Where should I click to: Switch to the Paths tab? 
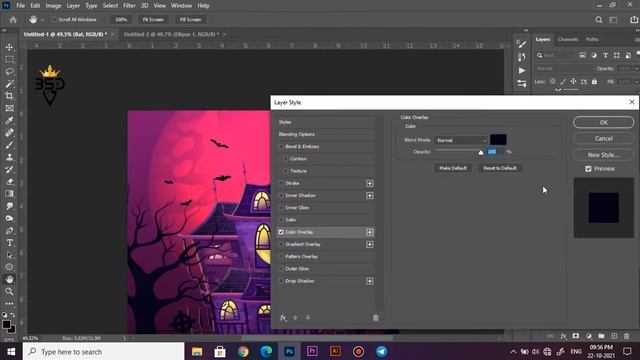coord(592,39)
